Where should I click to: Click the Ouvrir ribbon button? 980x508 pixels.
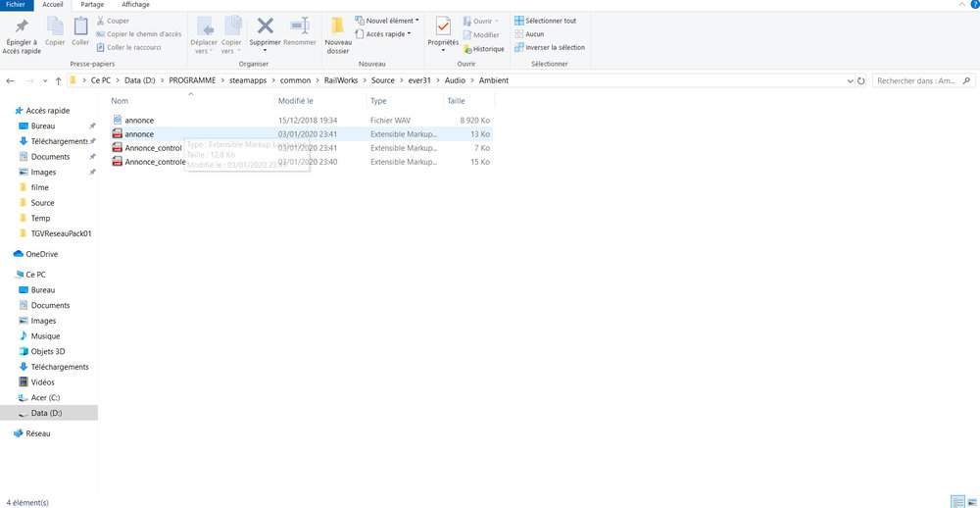480,21
